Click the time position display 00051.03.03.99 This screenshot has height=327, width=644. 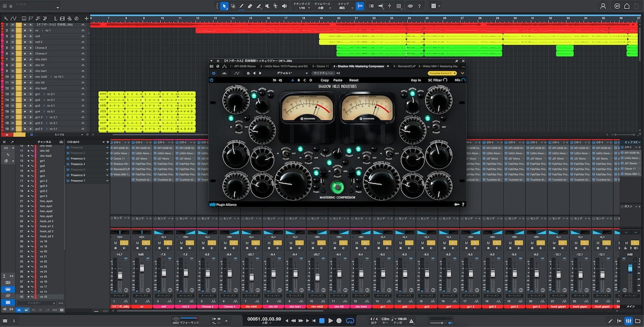pyautogui.click(x=264, y=319)
